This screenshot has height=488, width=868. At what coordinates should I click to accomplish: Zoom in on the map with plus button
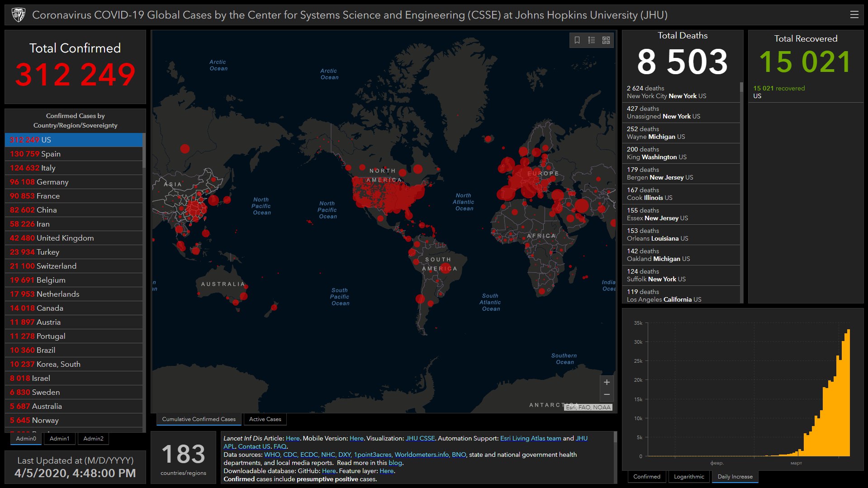607,382
